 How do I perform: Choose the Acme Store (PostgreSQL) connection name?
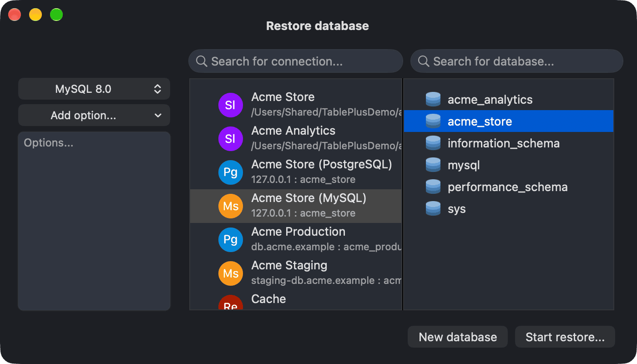[x=322, y=164]
